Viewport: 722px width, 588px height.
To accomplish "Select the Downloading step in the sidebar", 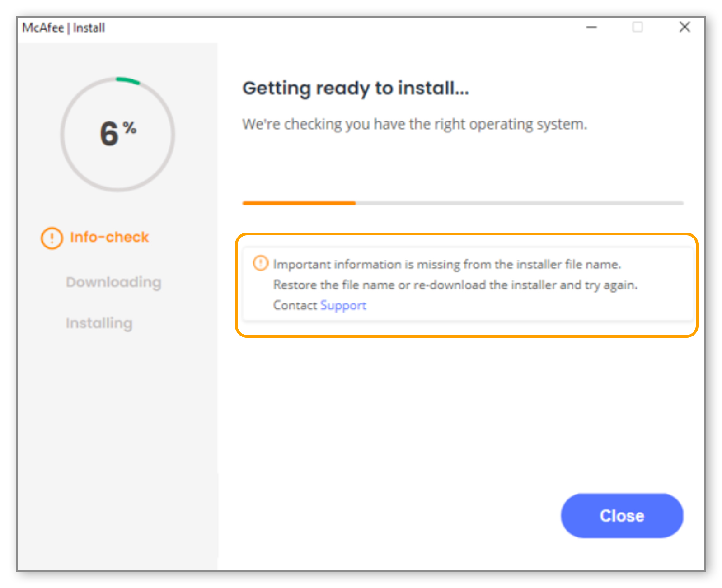I will click(113, 282).
